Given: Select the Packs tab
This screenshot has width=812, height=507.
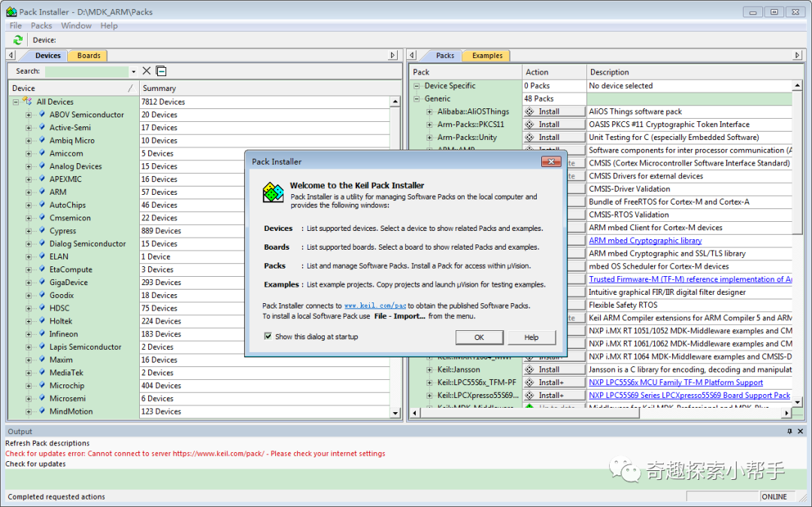Looking at the screenshot, I should pyautogui.click(x=445, y=56).
